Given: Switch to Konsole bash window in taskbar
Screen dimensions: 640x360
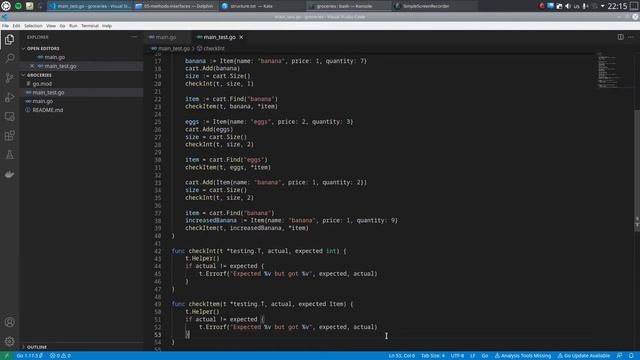Looking at the screenshot, I should click(x=348, y=6).
